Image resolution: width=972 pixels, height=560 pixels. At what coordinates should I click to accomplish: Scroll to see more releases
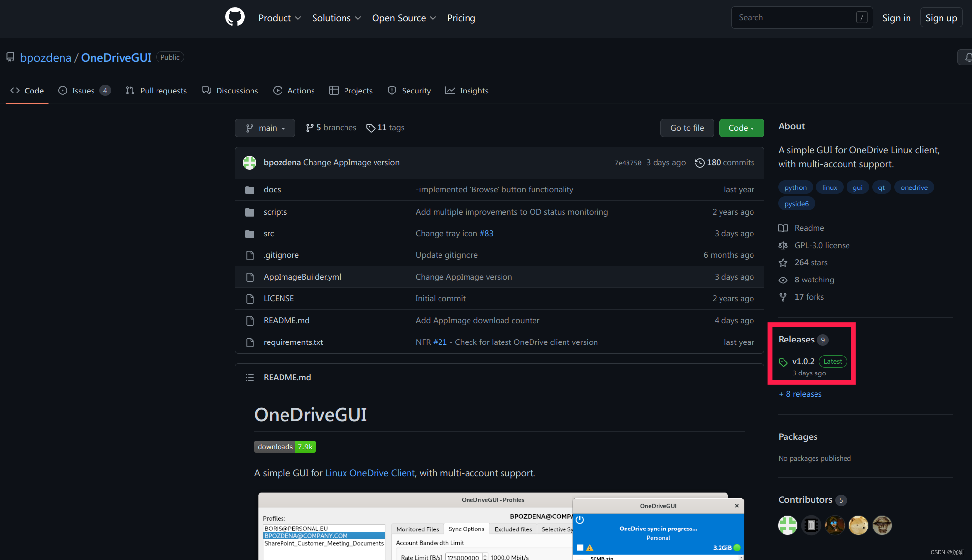[x=799, y=394]
